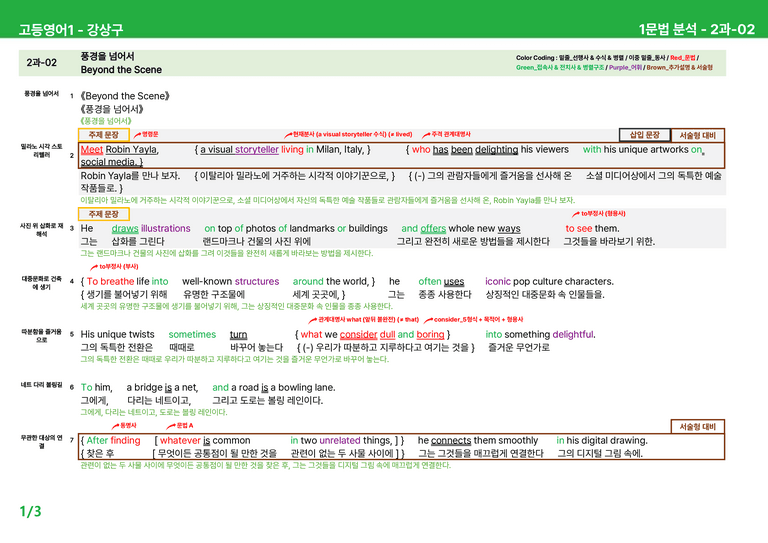This screenshot has height=543, width=768.
Task: Select the 삽입 문장 box label
Action: 644,135
